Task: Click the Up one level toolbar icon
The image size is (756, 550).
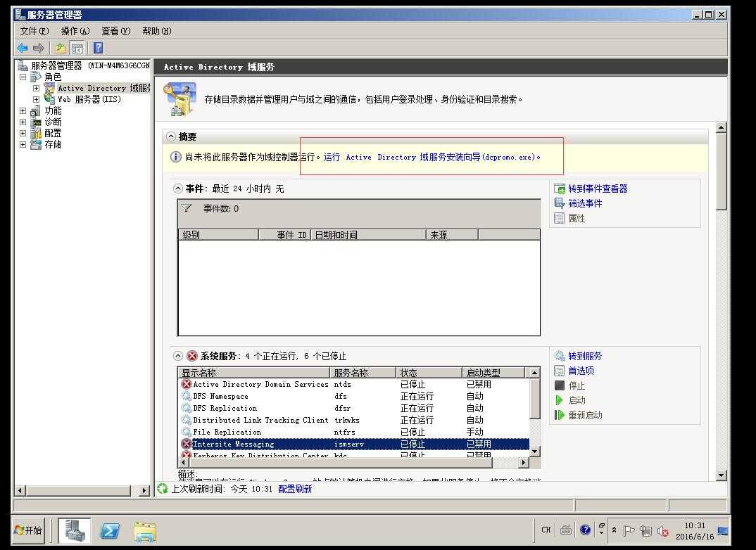Action: (x=61, y=48)
